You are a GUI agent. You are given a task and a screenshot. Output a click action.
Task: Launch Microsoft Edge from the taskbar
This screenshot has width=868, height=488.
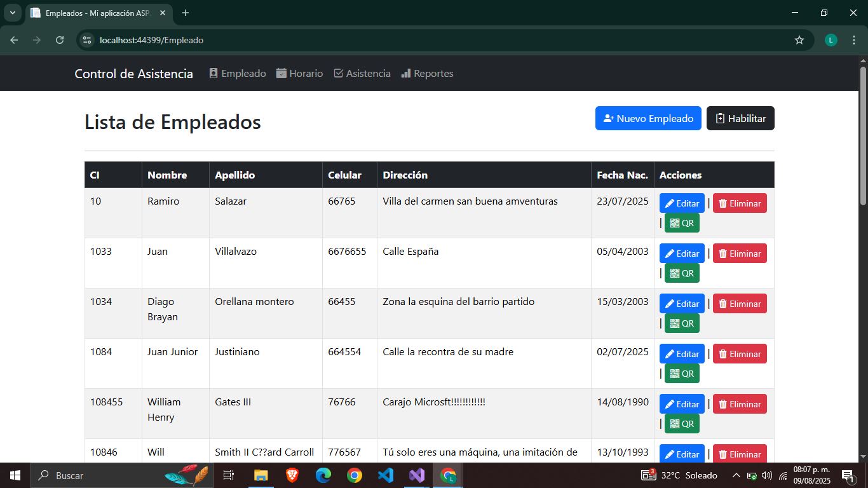pyautogui.click(x=323, y=475)
